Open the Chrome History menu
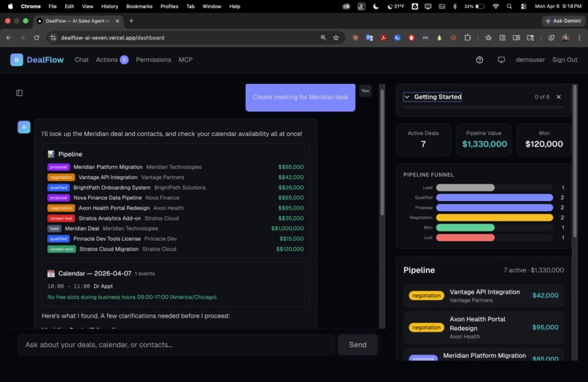Image resolution: width=588 pixels, height=382 pixels. (x=109, y=7)
